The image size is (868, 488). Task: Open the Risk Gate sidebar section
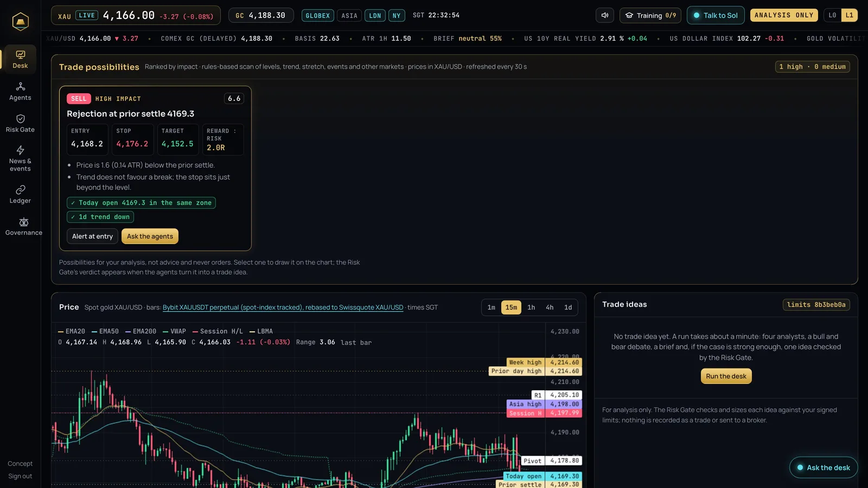click(x=20, y=123)
